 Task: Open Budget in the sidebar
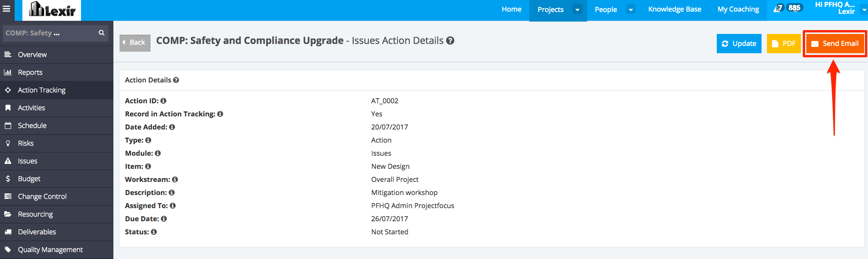[57, 179]
